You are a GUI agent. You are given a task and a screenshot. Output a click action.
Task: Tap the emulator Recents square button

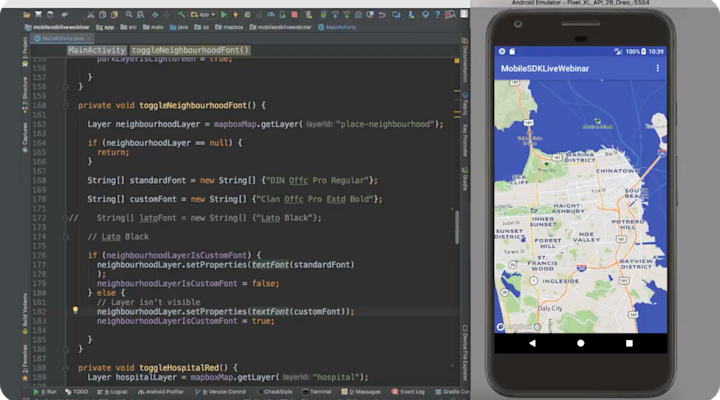[x=629, y=343]
